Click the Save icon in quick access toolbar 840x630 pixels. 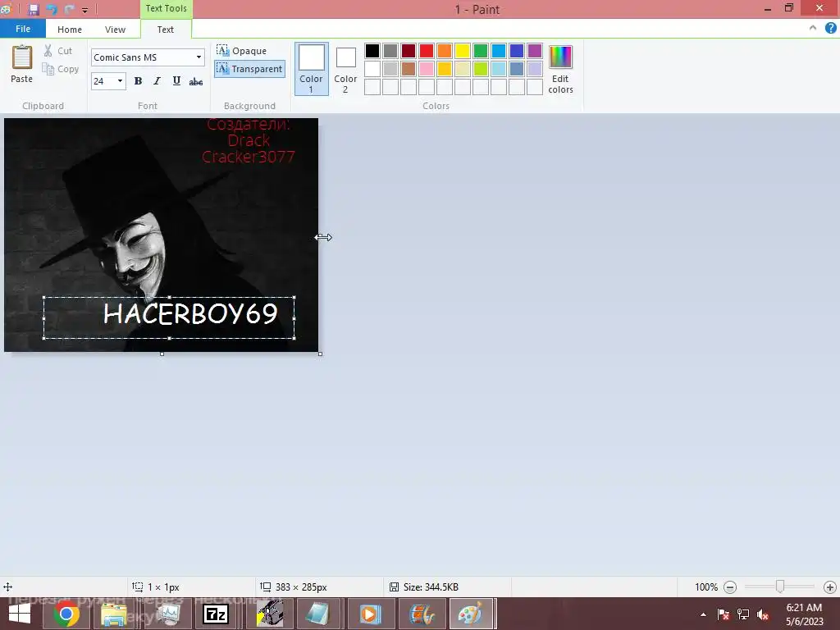(33, 9)
